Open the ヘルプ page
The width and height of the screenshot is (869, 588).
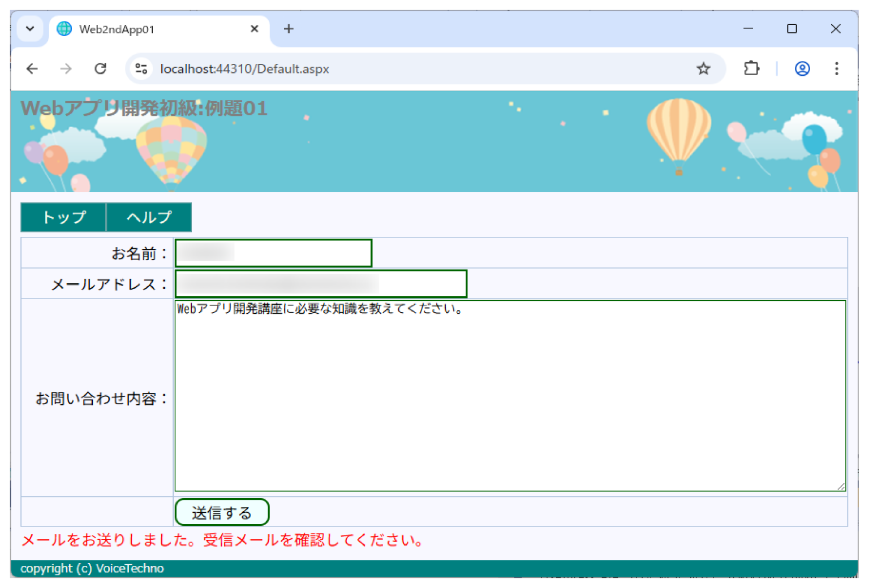click(x=149, y=217)
